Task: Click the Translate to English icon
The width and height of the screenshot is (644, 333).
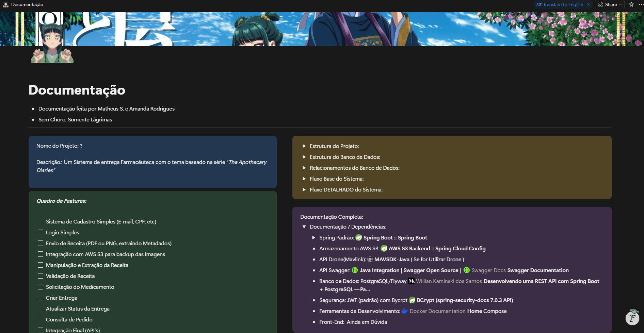Action: click(539, 4)
